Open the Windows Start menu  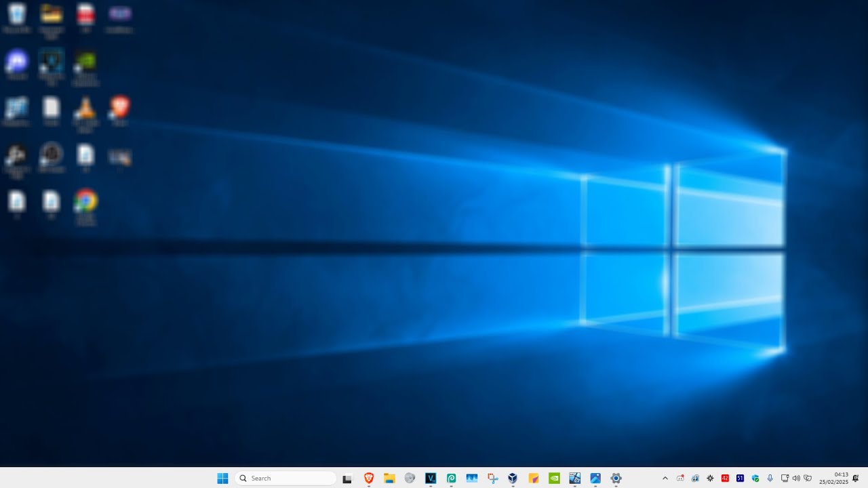222,479
